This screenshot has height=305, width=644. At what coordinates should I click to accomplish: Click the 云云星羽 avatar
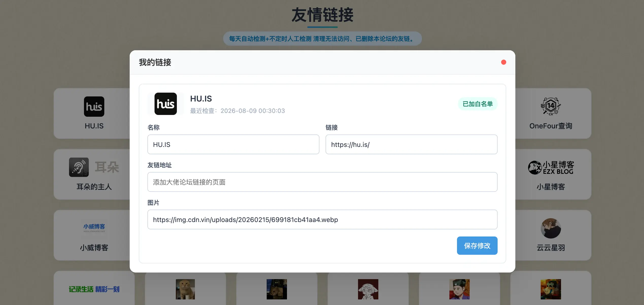551,228
